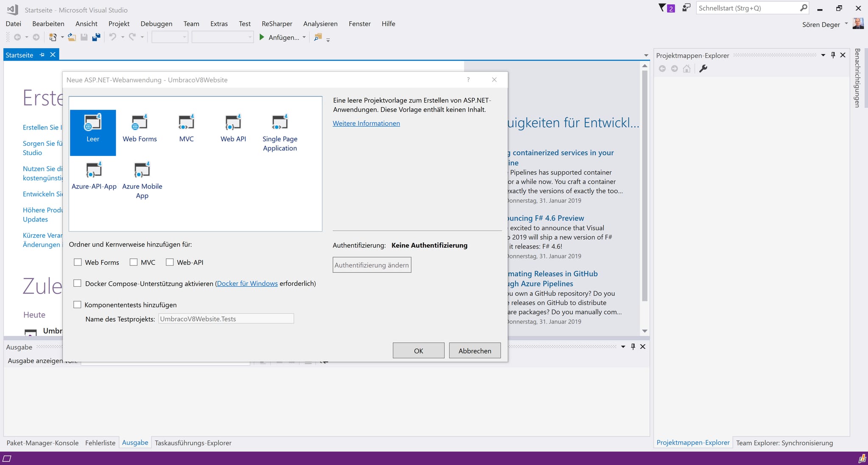Pin the Ausgabe panel
The image size is (868, 465).
pyautogui.click(x=633, y=346)
